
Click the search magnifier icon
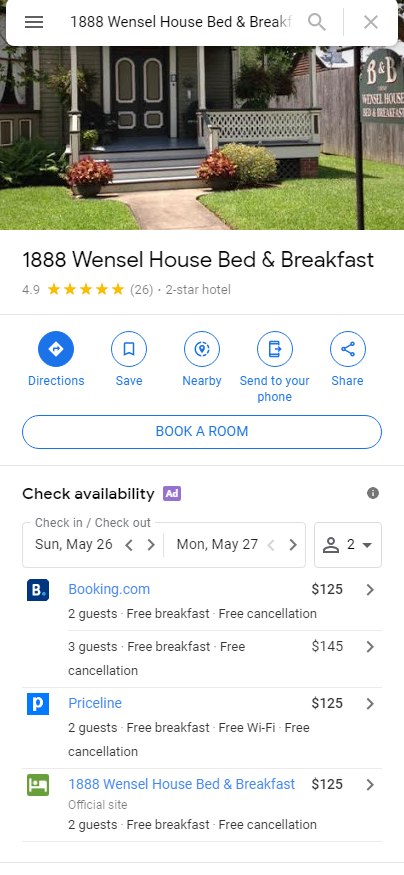[317, 22]
